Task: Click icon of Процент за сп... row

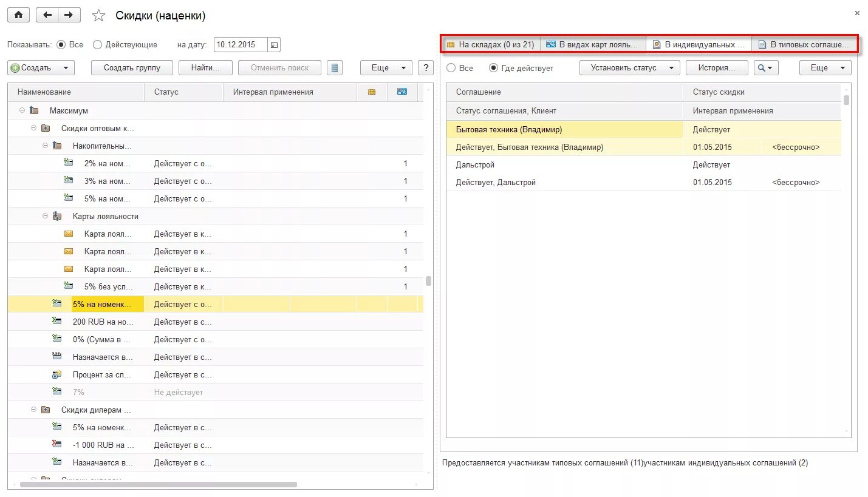Action: pos(57,374)
